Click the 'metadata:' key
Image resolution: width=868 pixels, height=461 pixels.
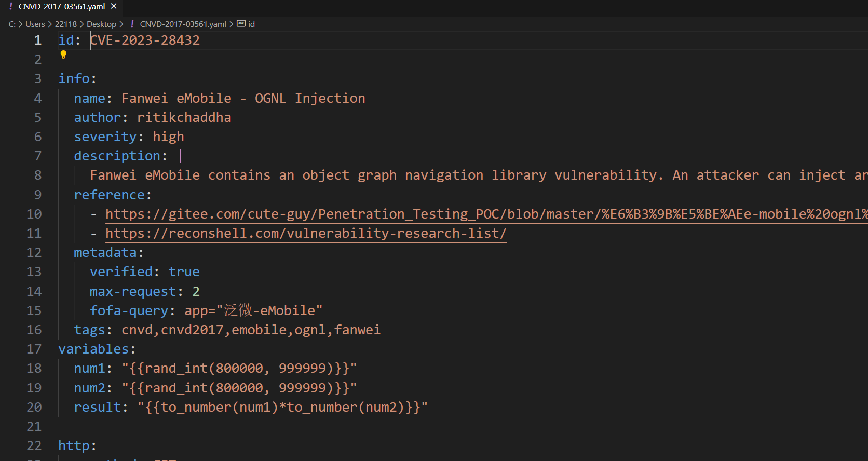108,252
